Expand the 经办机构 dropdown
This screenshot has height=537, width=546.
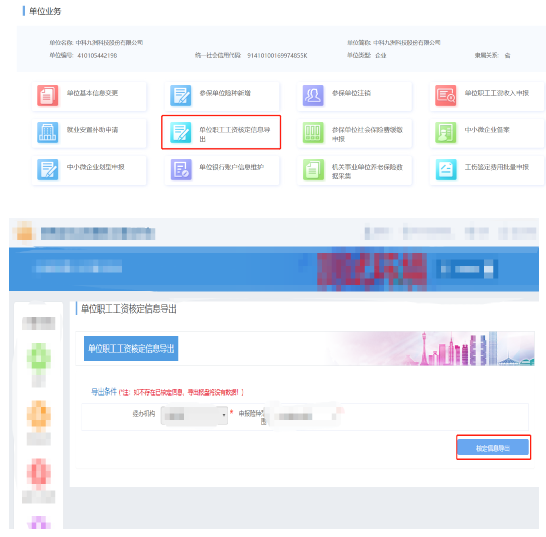click(194, 415)
